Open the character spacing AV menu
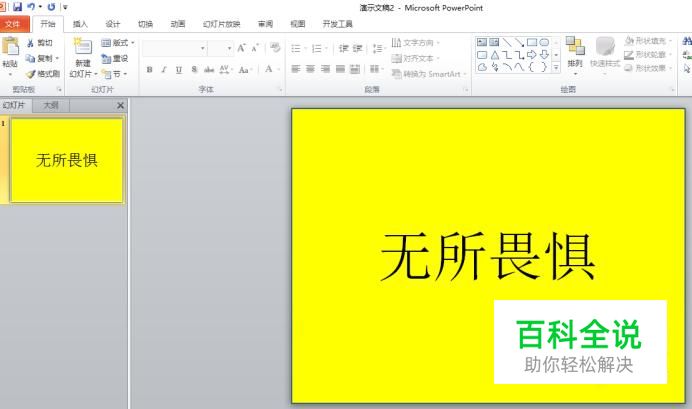The image size is (692, 409). (x=225, y=69)
